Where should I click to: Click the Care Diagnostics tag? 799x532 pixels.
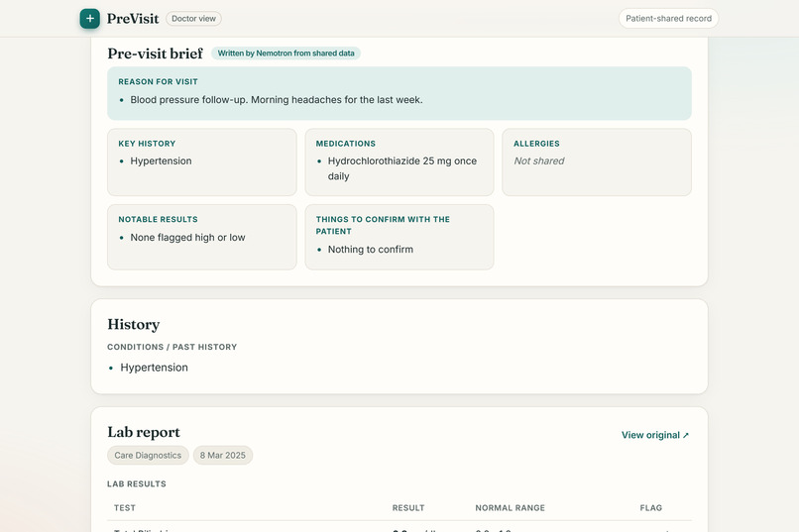[x=148, y=455]
